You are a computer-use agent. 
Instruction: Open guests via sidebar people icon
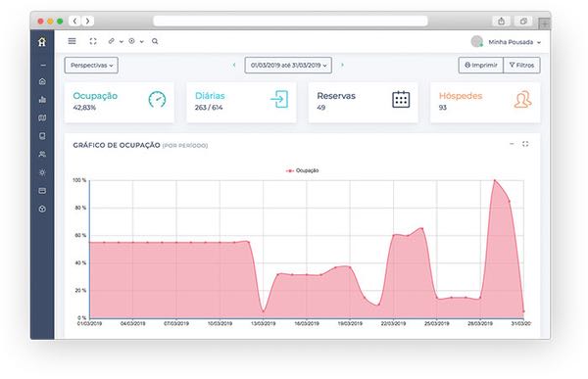42,154
